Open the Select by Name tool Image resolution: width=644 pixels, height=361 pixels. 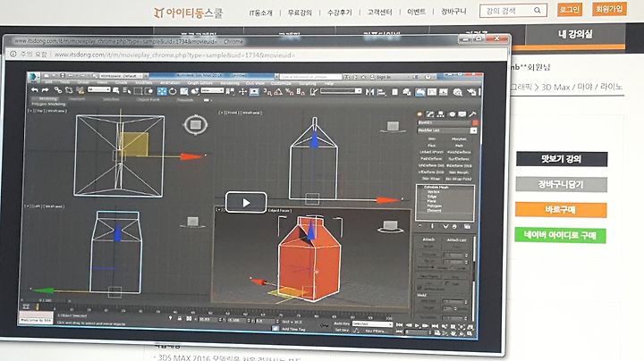(x=126, y=90)
